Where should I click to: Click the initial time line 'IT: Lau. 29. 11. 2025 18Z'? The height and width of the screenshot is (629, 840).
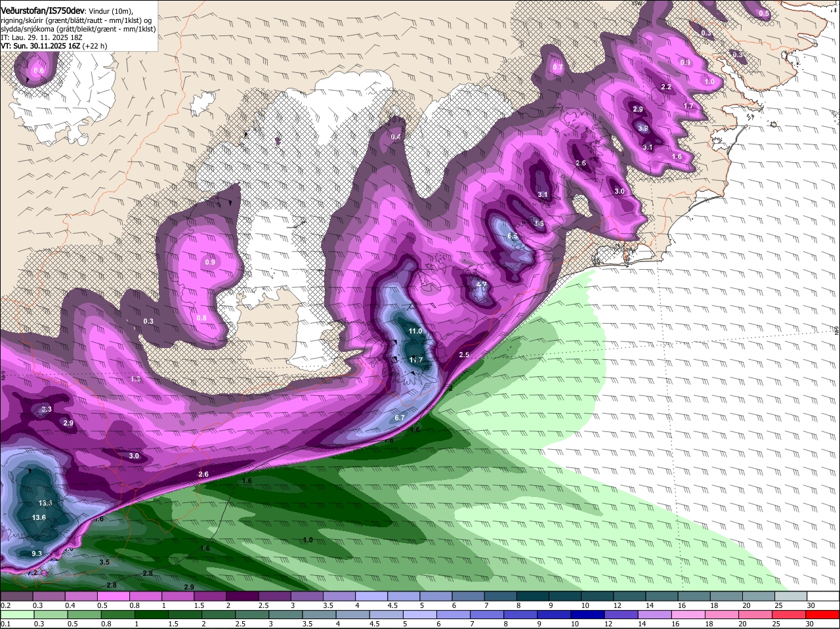pos(41,37)
